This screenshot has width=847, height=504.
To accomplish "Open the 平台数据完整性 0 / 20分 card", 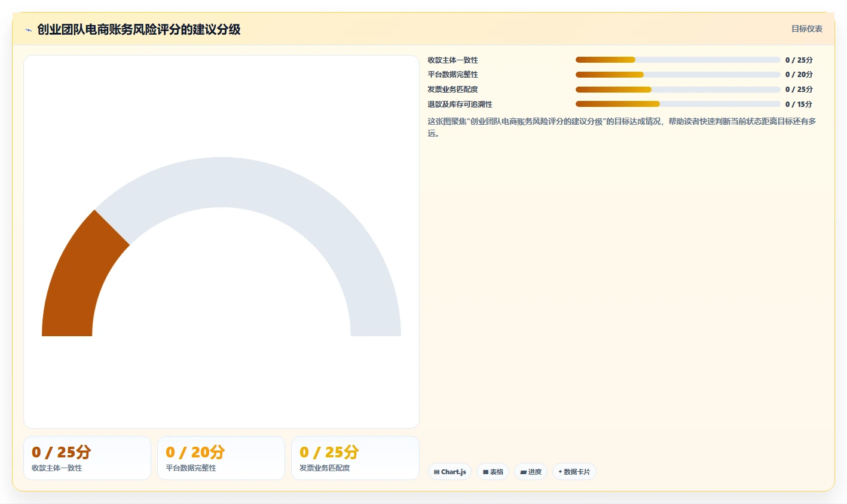I will [221, 458].
